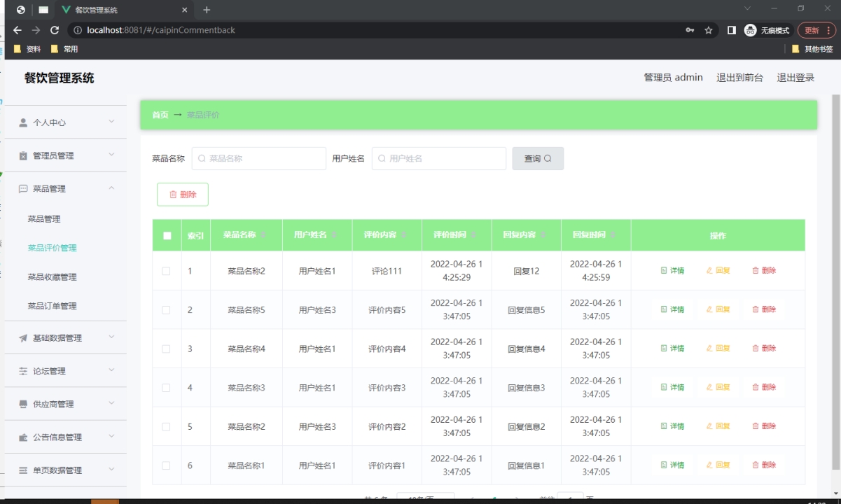Screen dimensions: 841x504
Task: Tick the checkbox for row 1 评论111
Action: click(x=166, y=271)
